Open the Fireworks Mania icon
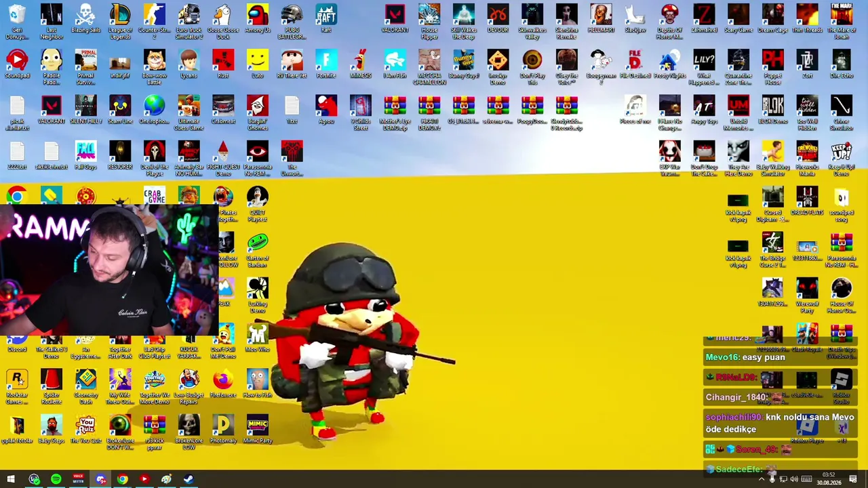The width and height of the screenshot is (868, 488). coord(807,158)
